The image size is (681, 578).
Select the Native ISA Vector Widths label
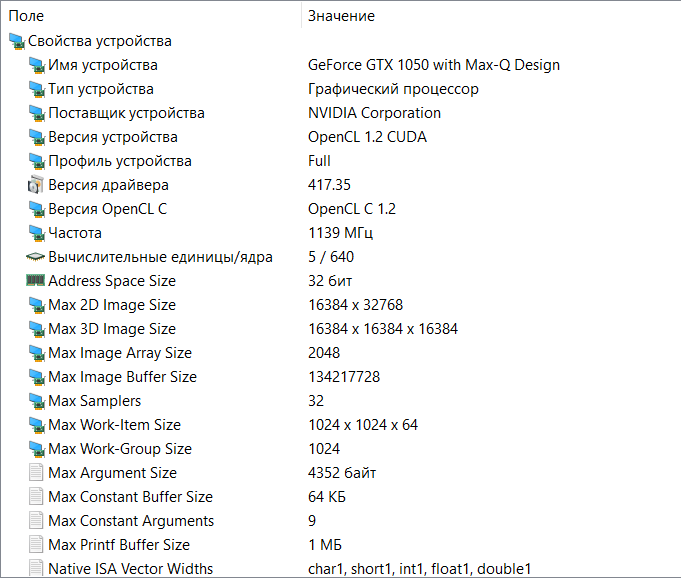click(x=131, y=568)
